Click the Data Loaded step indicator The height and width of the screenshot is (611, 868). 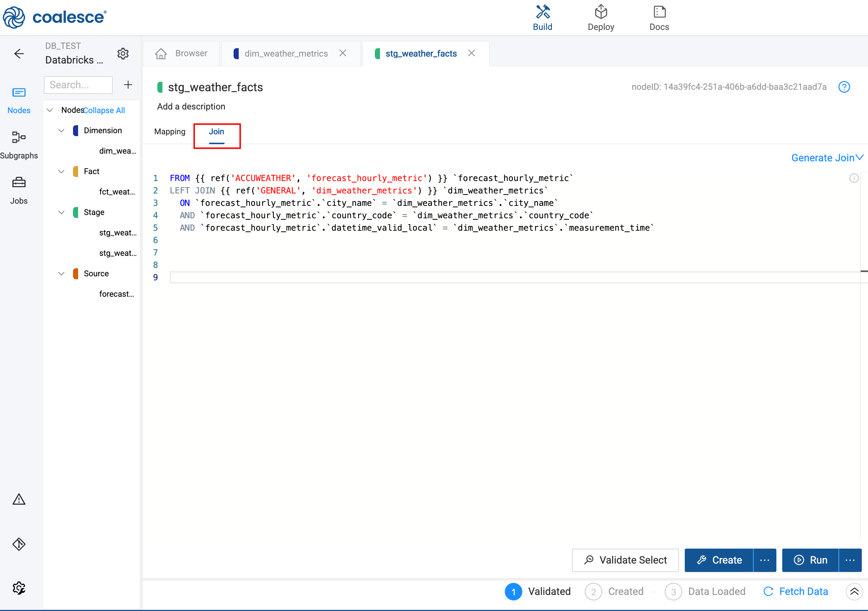pos(705,591)
